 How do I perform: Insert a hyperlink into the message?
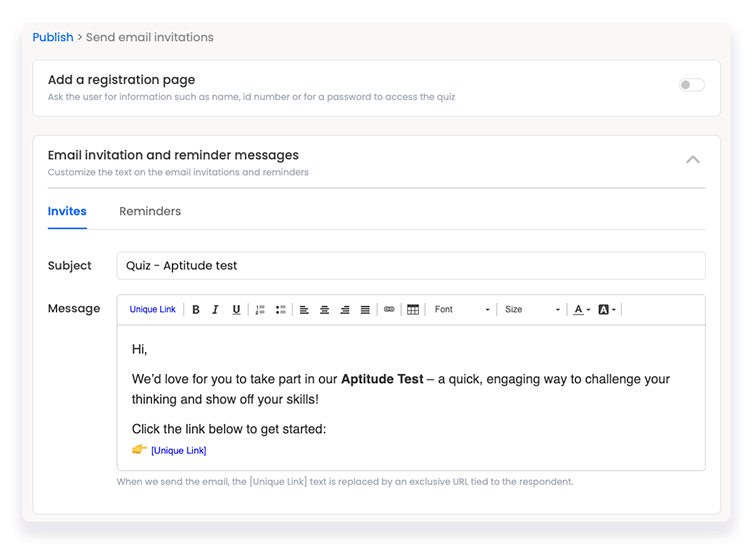(x=389, y=310)
